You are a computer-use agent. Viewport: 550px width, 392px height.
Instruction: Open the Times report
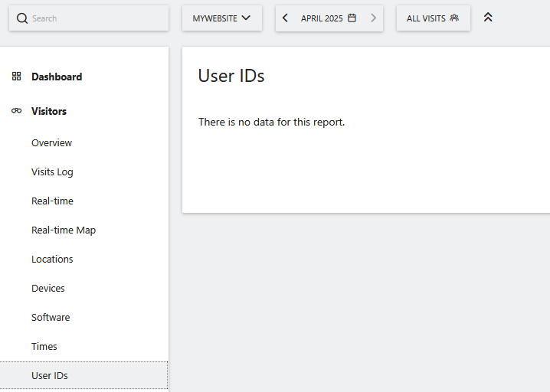(x=44, y=346)
